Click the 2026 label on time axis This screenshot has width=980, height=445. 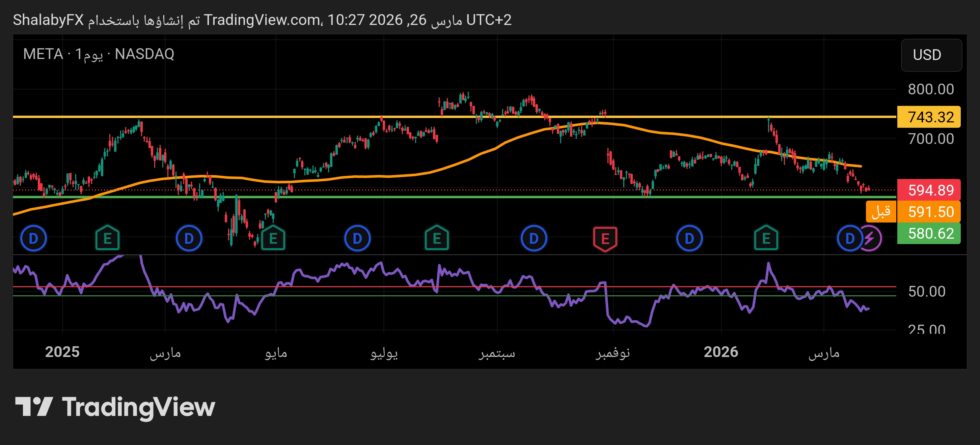click(x=720, y=352)
